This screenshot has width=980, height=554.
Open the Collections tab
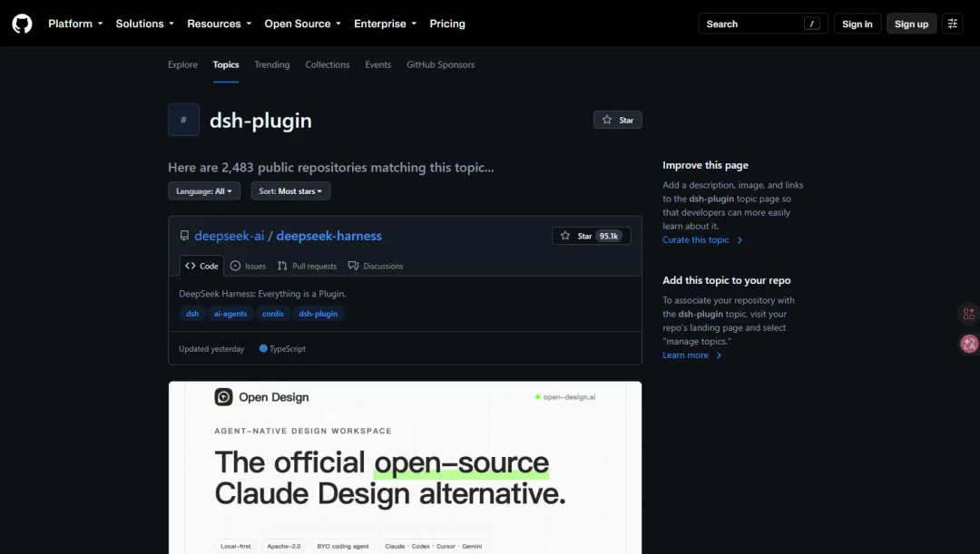[x=328, y=64]
